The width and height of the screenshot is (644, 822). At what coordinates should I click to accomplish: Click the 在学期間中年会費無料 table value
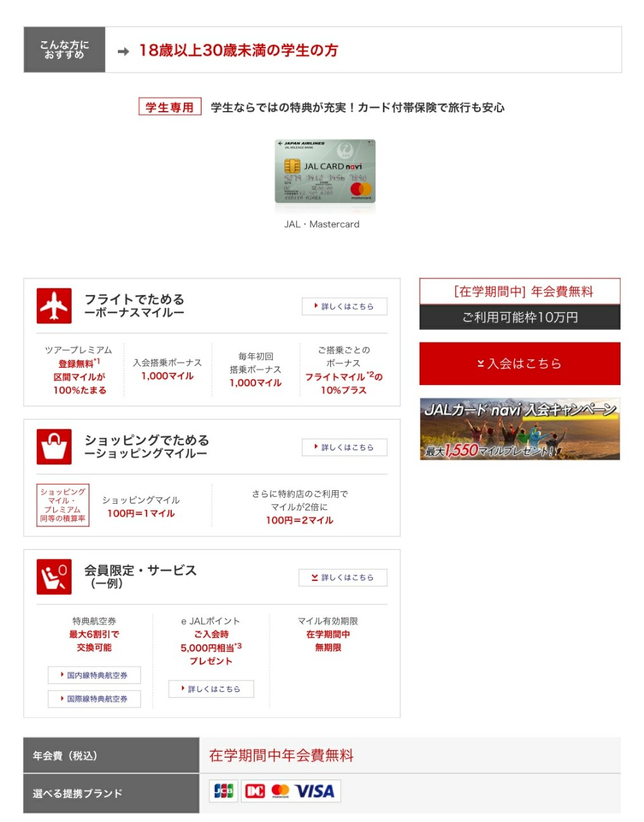click(x=281, y=755)
